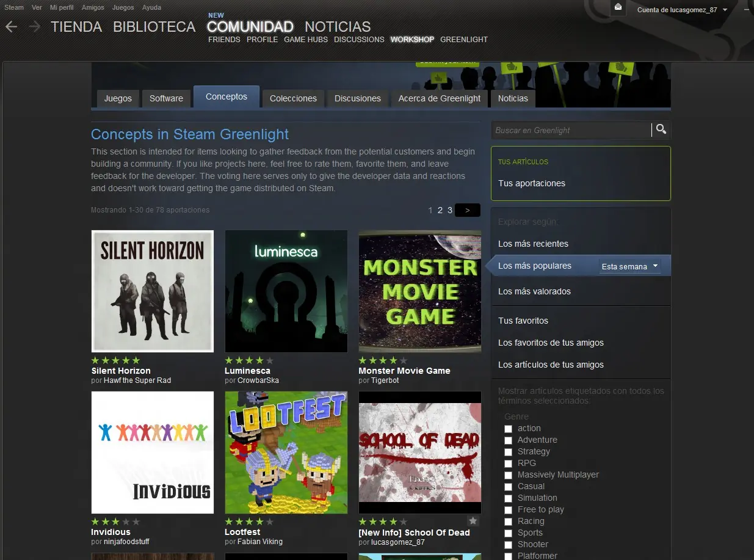Viewport: 754px width, 560px height.
Task: Open Los favoritos de tus amigos
Action: [551, 343]
